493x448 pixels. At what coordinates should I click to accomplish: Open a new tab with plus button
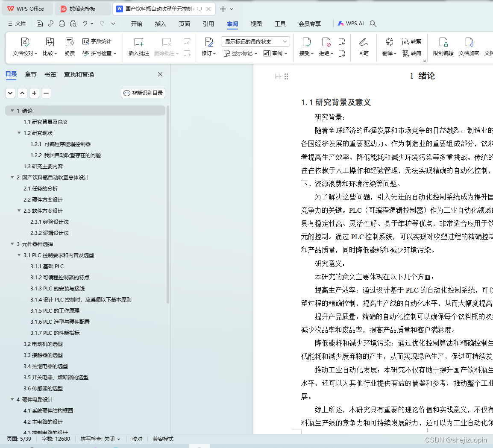click(x=223, y=9)
